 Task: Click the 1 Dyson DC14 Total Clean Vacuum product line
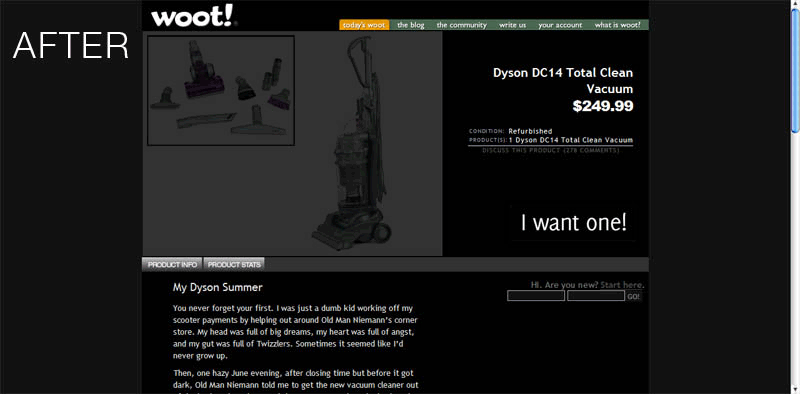click(570, 140)
